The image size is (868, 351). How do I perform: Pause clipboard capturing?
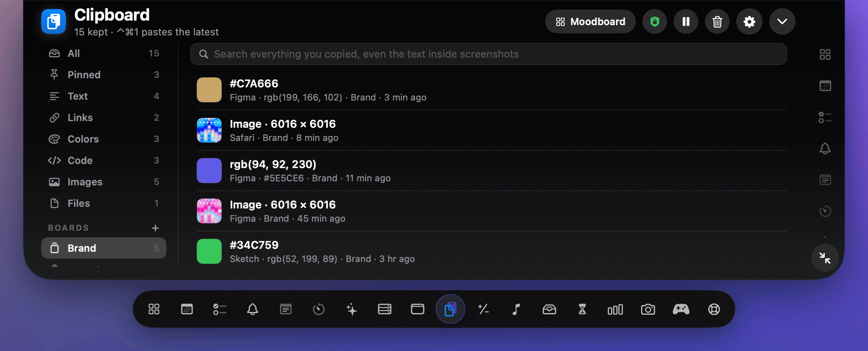coord(686,21)
